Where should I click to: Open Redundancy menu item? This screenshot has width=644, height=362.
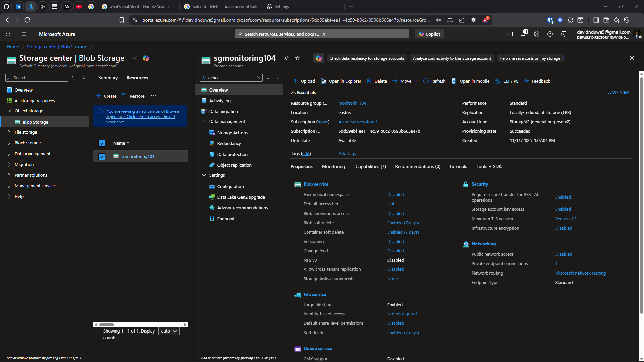pyautogui.click(x=229, y=143)
